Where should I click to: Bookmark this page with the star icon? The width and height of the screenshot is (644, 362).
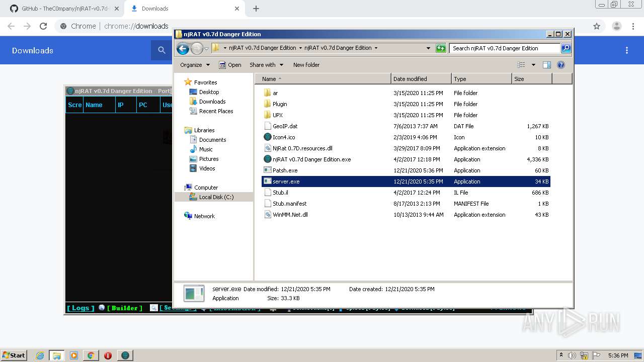(597, 26)
